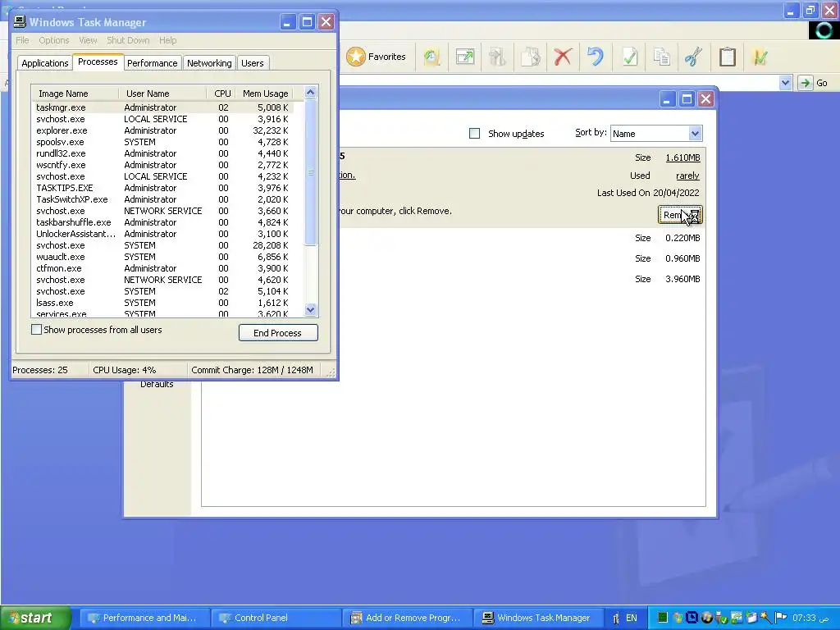Select the wscntfy.exe process row
The height and width of the screenshot is (630, 840).
point(163,165)
